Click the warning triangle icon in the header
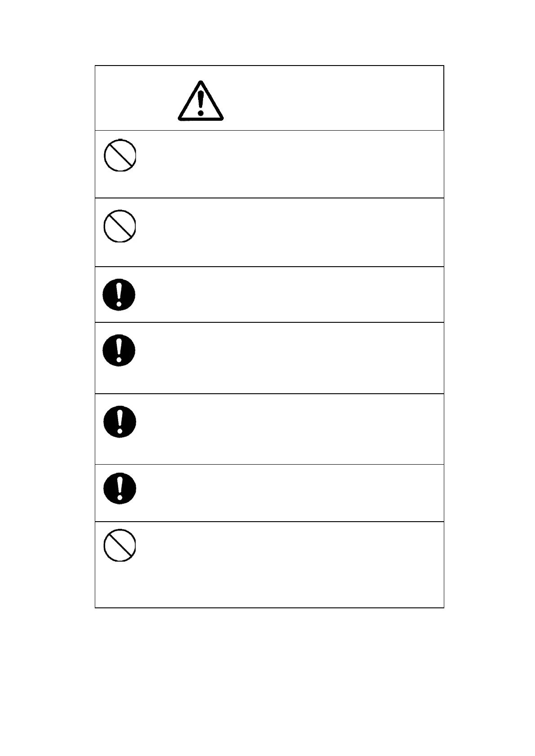The image size is (535, 756). (200, 101)
